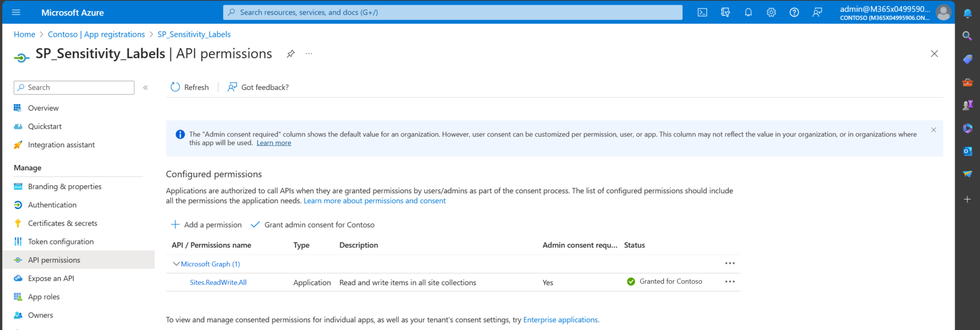Open the Directories and subscriptions filter
Screen dimensions: 980x330
pos(725,12)
